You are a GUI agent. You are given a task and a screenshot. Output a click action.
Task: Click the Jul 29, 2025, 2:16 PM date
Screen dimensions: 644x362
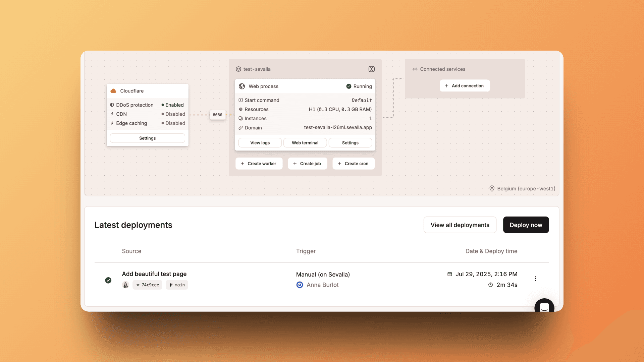coord(486,274)
